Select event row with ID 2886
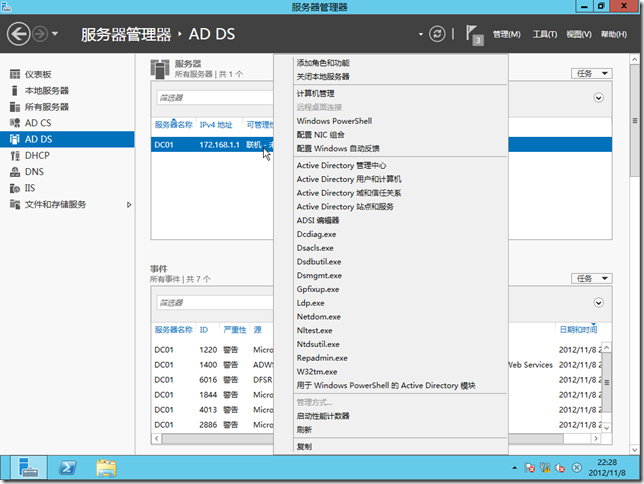644x484 pixels. pyautogui.click(x=212, y=424)
